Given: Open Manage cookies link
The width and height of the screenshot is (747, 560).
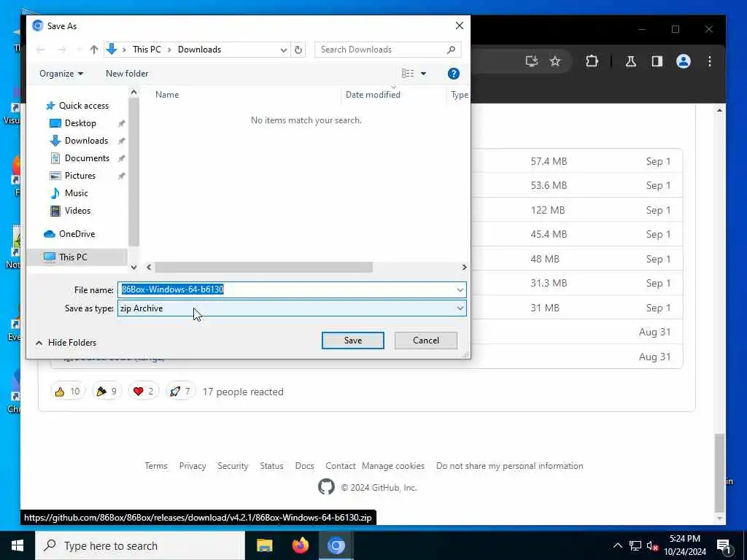Looking at the screenshot, I should coord(393,466).
